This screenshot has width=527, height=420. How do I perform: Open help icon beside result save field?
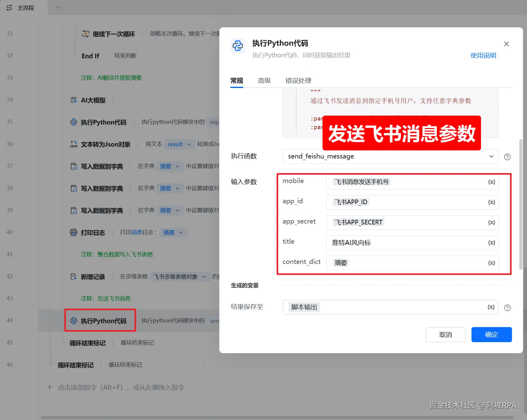click(507, 308)
